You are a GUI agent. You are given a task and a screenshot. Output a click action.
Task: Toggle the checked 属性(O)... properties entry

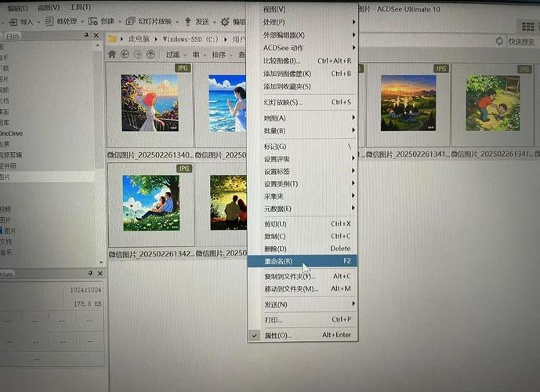point(303,336)
